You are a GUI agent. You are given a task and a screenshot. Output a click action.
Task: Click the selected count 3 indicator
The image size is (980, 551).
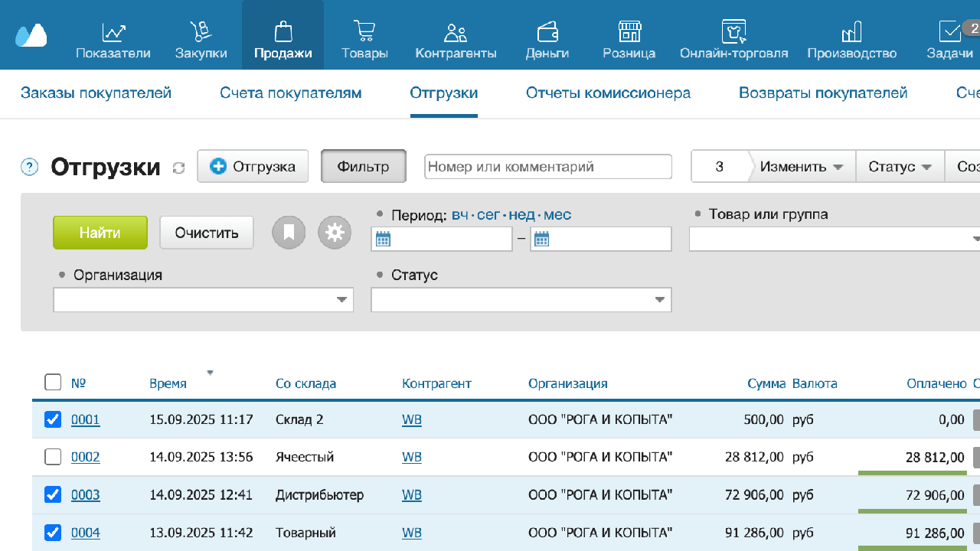coord(719,166)
